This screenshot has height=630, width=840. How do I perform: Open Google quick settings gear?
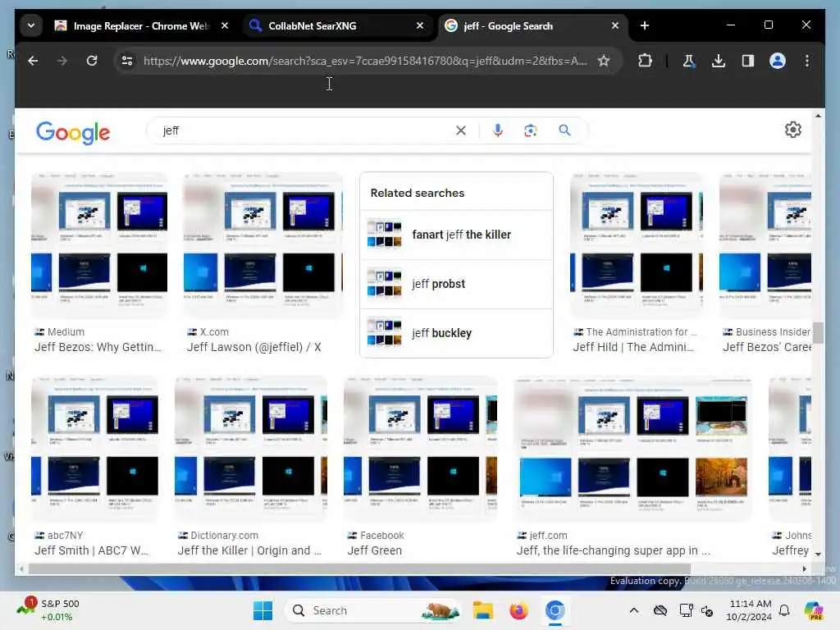793,130
